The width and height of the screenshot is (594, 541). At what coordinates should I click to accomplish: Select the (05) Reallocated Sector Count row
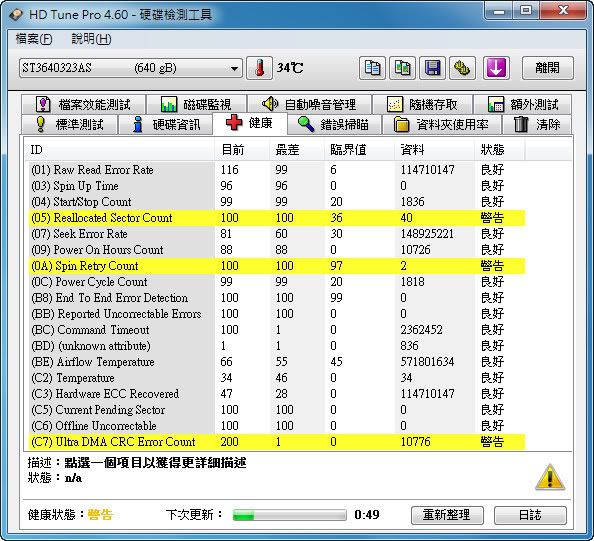(277, 218)
